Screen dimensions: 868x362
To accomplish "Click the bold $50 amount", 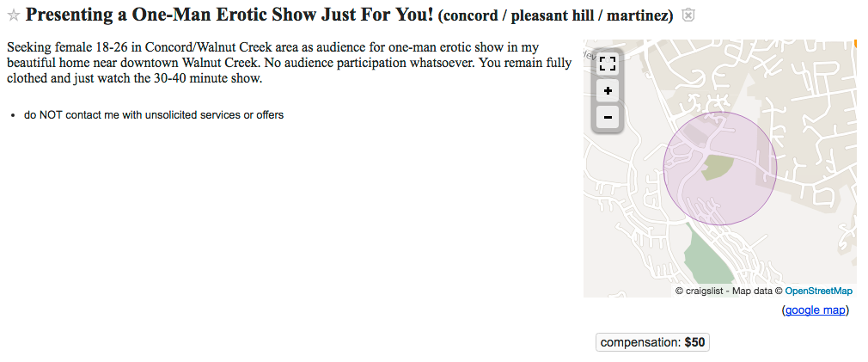I will point(694,342).
